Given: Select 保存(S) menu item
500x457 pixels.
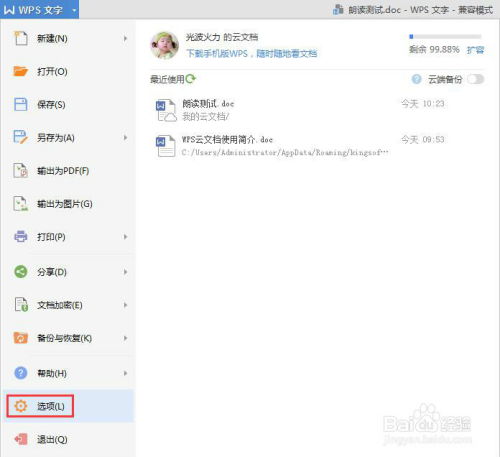Looking at the screenshot, I should (68, 104).
